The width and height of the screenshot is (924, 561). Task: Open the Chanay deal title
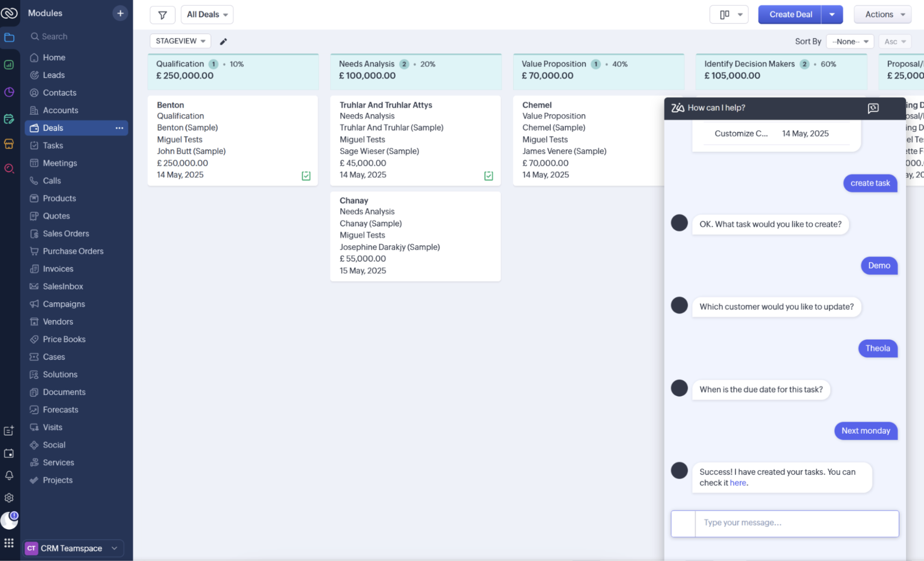tap(354, 201)
